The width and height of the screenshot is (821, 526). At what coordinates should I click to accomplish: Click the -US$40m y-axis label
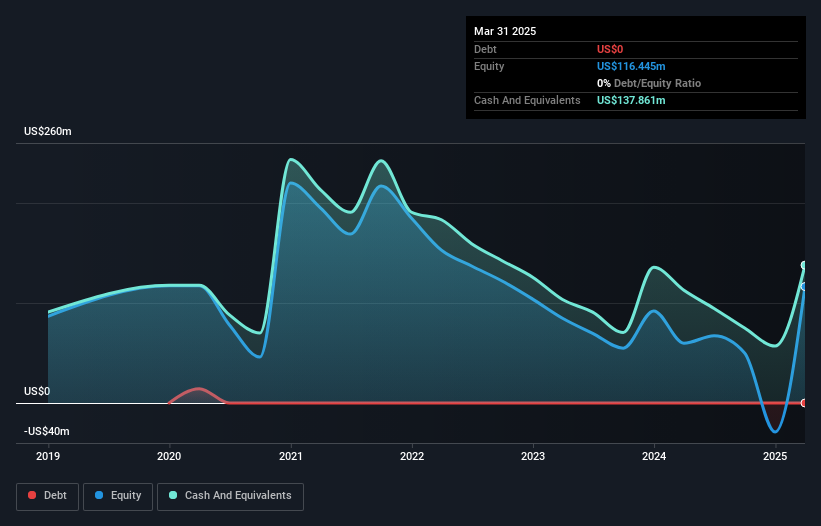pyautogui.click(x=47, y=431)
